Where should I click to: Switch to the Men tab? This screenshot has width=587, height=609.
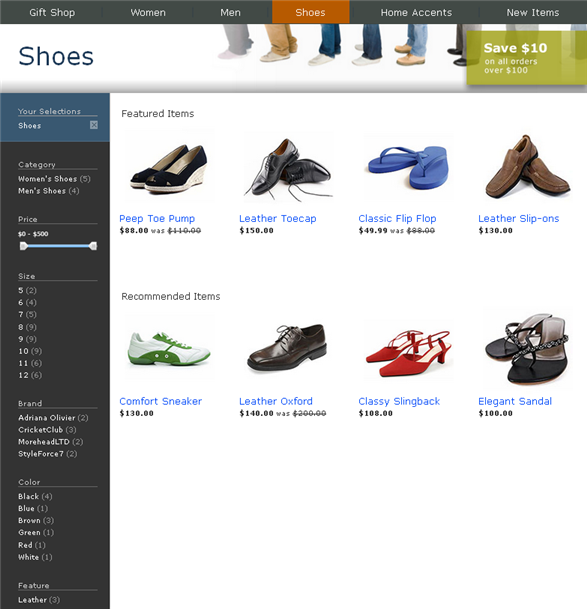(x=230, y=12)
